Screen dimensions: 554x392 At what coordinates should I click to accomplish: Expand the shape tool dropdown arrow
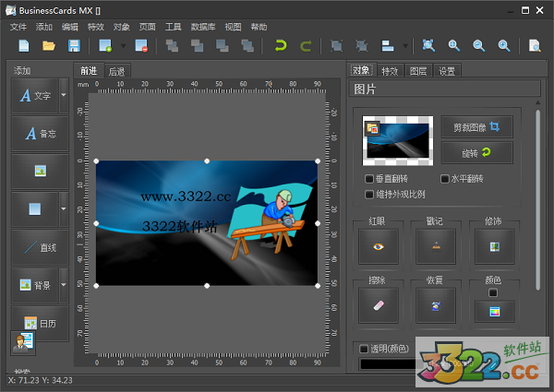pos(64,208)
